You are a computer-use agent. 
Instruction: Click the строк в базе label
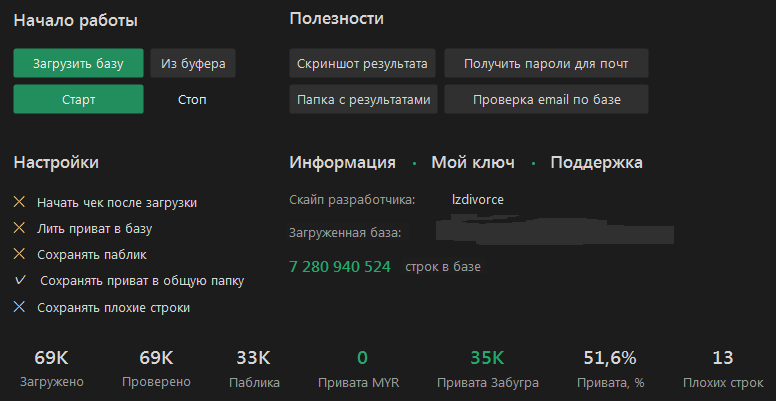[443, 267]
